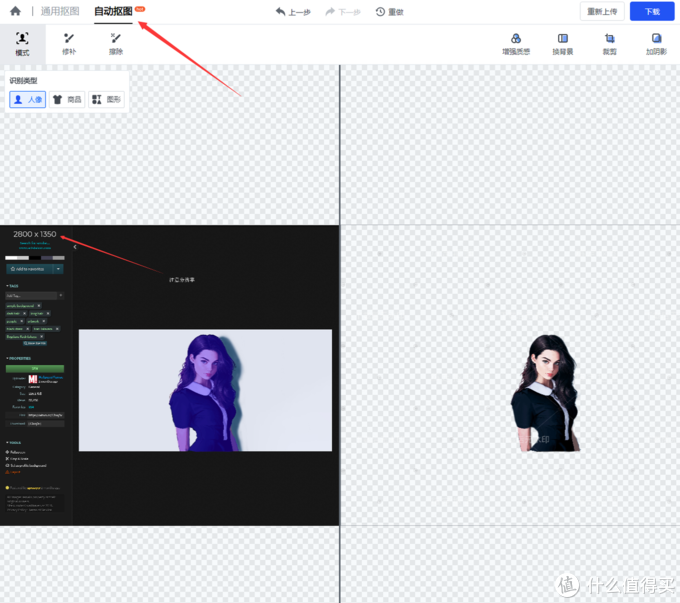Choose 图形 graphic recognition type

coord(106,100)
